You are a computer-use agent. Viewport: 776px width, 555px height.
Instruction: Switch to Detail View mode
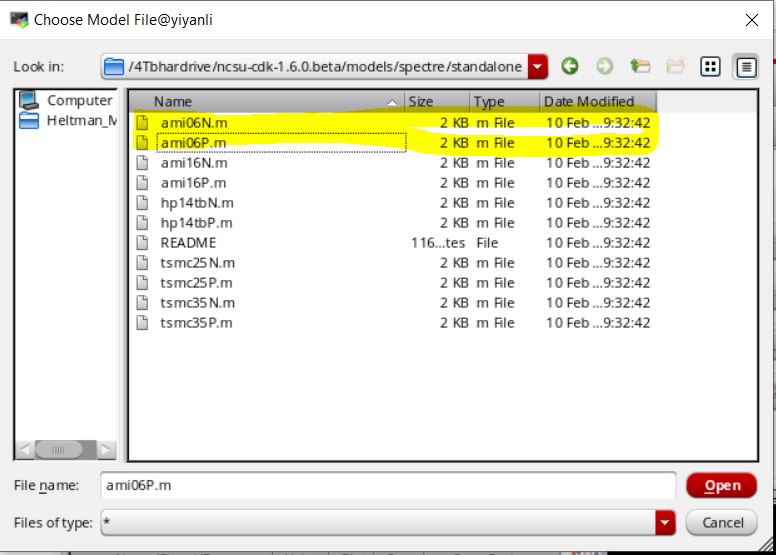[x=745, y=67]
